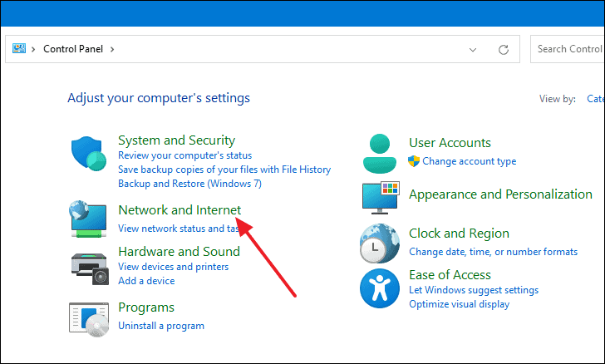This screenshot has width=605, height=364.
Task: Click the Hardware and Sound printer icon
Action: (x=90, y=268)
